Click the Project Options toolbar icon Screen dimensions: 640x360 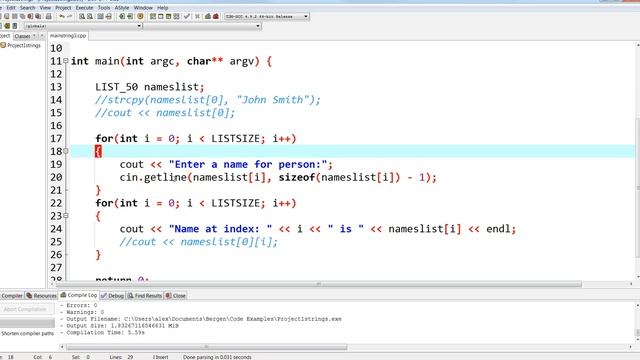140,16
